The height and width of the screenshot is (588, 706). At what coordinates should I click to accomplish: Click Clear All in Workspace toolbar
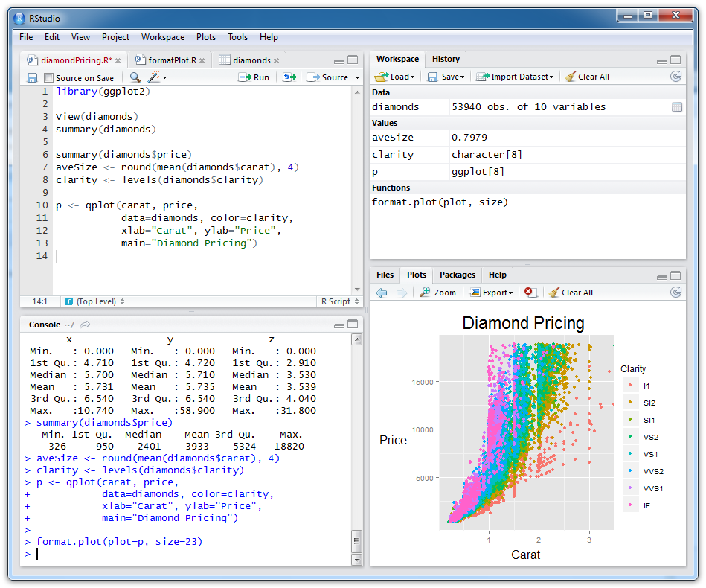(x=587, y=77)
